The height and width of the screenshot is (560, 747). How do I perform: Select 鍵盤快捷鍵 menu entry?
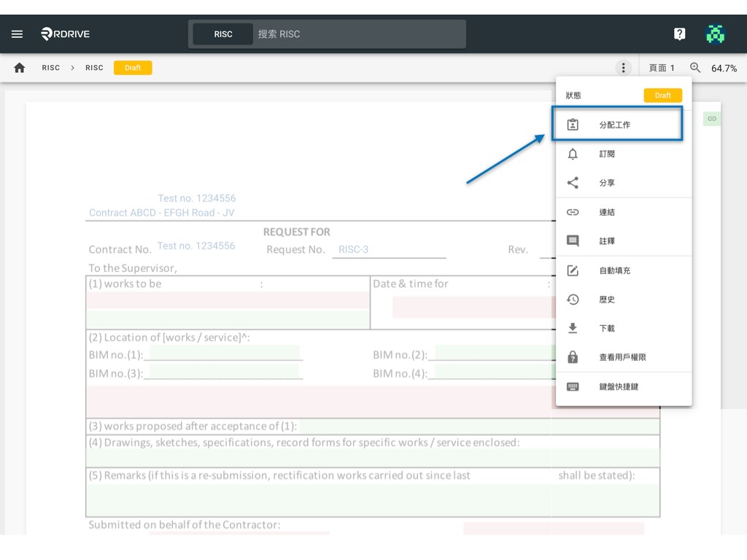click(x=624, y=386)
